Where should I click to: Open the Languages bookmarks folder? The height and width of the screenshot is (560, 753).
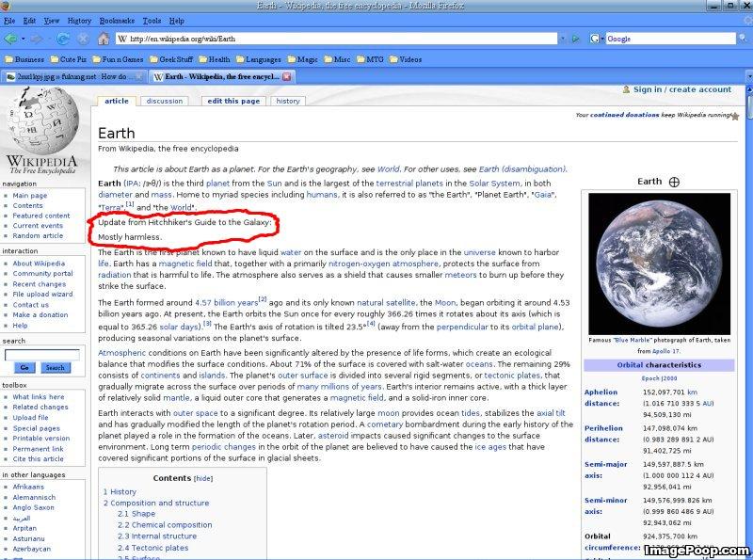pos(258,59)
